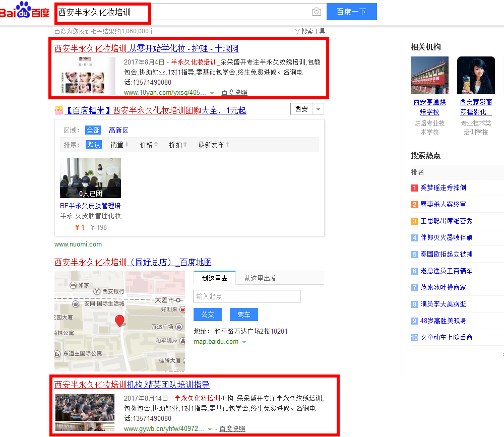Sort group deals by 销量

(119, 145)
